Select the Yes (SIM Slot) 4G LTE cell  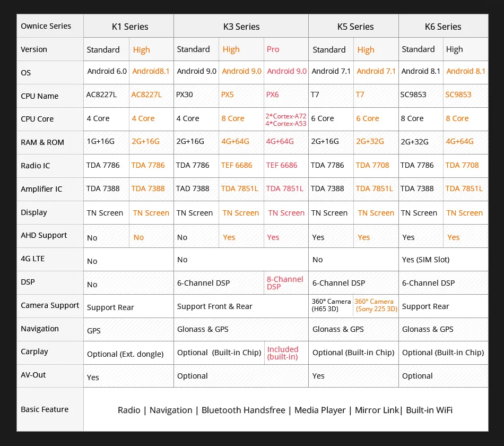443,259
